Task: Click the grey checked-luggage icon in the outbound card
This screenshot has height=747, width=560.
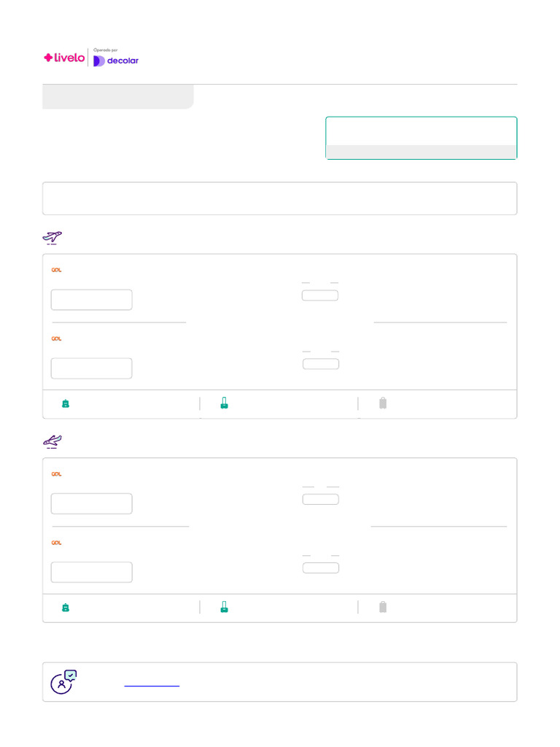Action: (383, 403)
